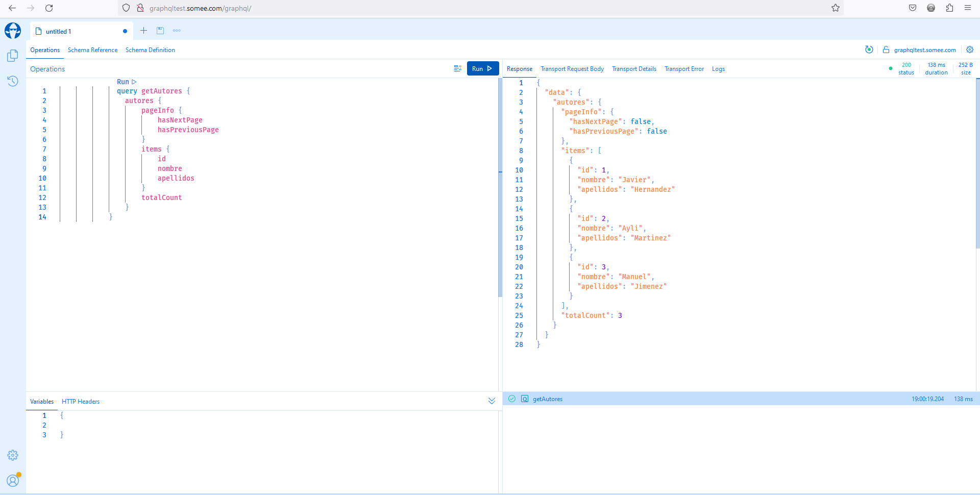Collapse the Variables panel with double chevron
This screenshot has height=495, width=980.
coord(492,401)
